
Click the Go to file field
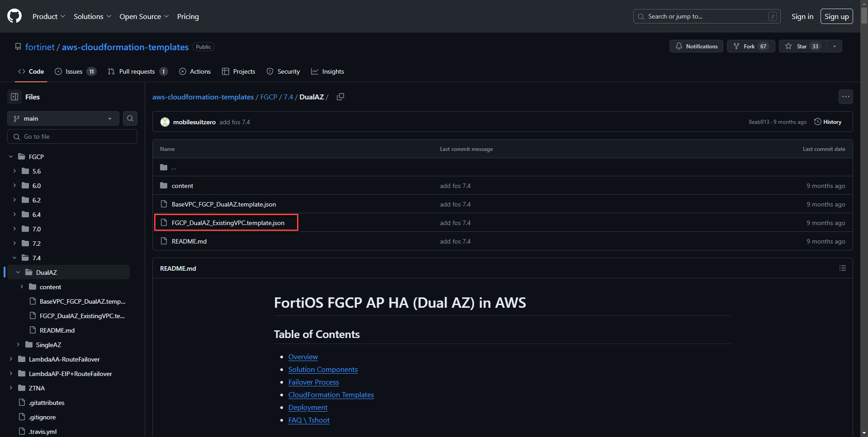72,136
